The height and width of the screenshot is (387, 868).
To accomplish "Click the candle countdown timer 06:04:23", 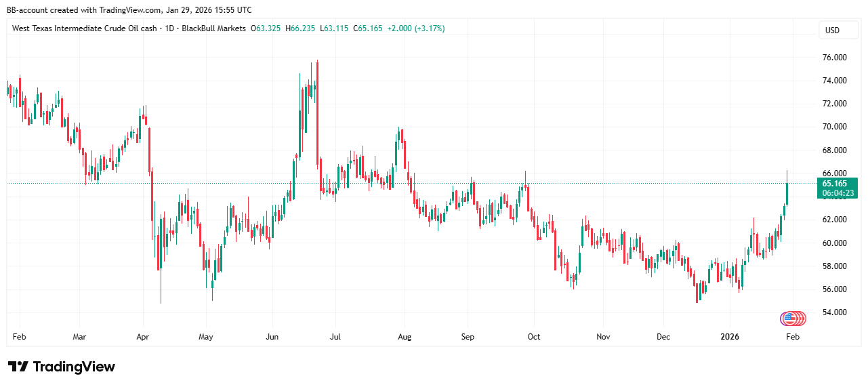I will pyautogui.click(x=836, y=193).
